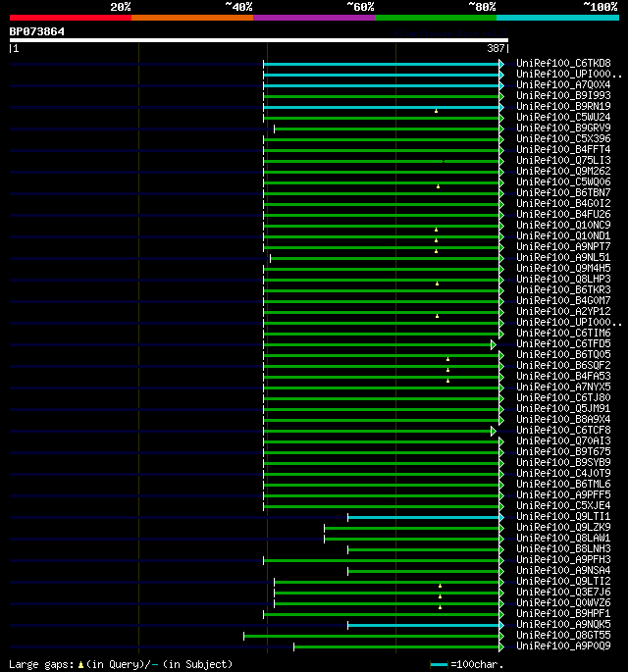Select the UniRef100_Q10ND1 label

(563, 235)
